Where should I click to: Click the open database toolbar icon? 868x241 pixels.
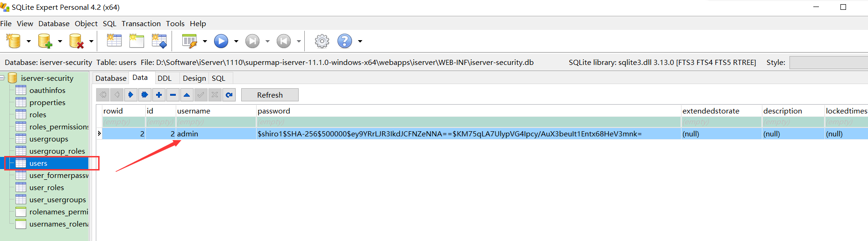14,41
